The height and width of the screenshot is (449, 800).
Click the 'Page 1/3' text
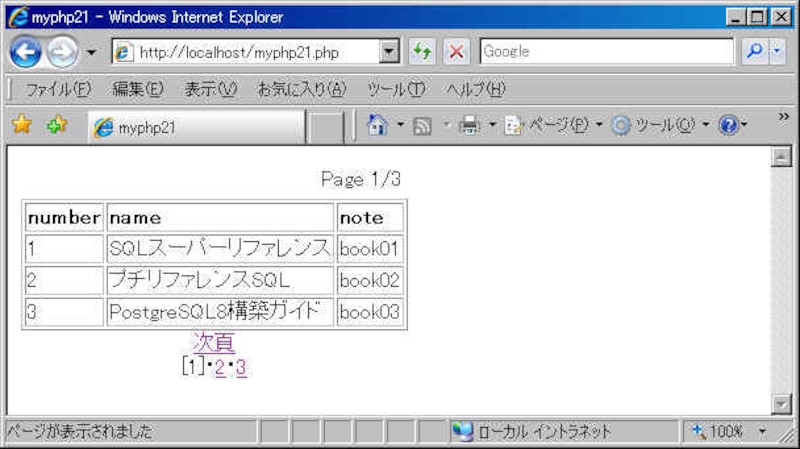click(x=361, y=180)
